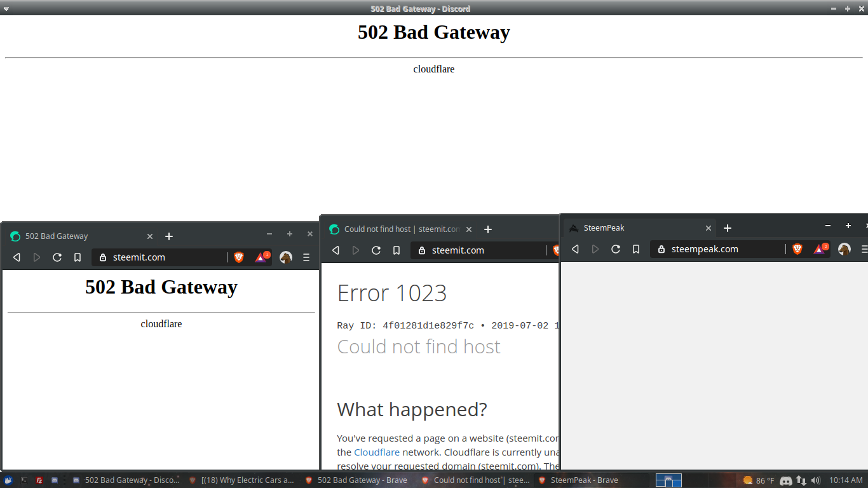
Task: Click Forward in the SteemPeak window
Action: coord(595,249)
